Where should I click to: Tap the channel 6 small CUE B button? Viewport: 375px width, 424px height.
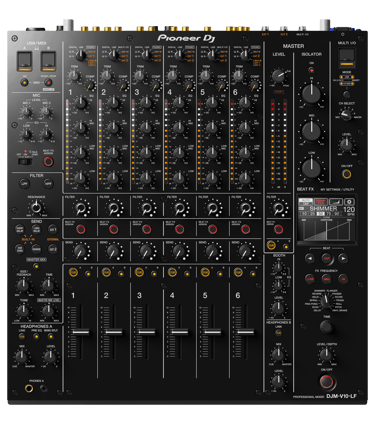(x=253, y=273)
